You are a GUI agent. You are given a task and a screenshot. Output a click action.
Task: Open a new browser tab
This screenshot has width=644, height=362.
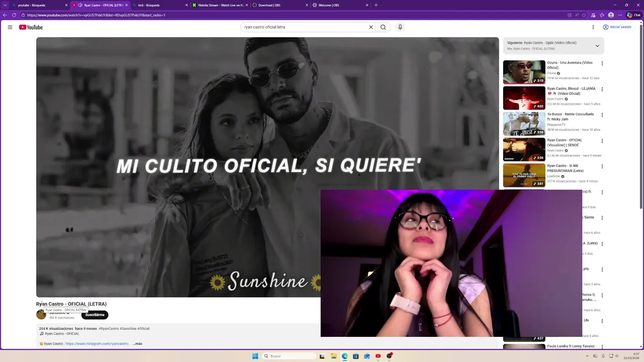(376, 5)
